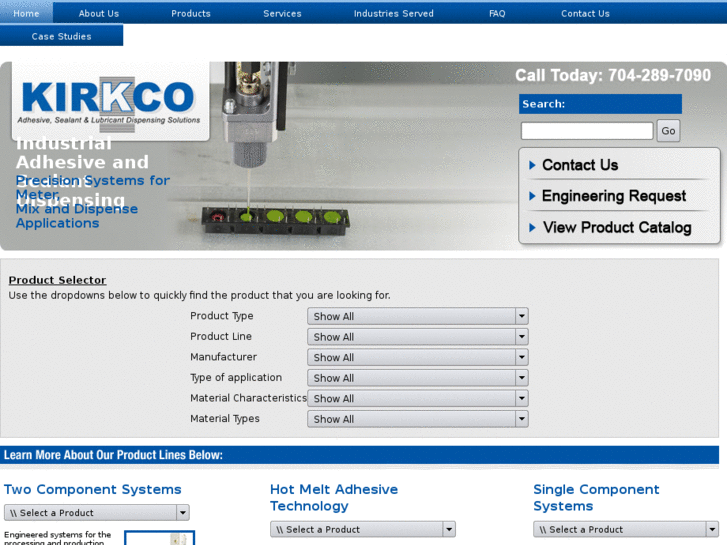Focus the search text field
The height and width of the screenshot is (545, 727).
click(x=587, y=131)
